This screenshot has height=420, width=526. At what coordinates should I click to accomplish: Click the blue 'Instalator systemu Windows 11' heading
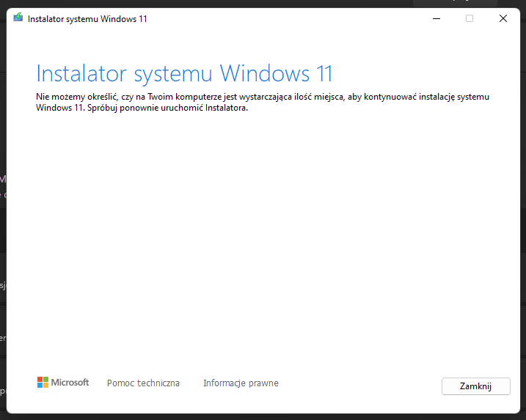pyautogui.click(x=184, y=73)
